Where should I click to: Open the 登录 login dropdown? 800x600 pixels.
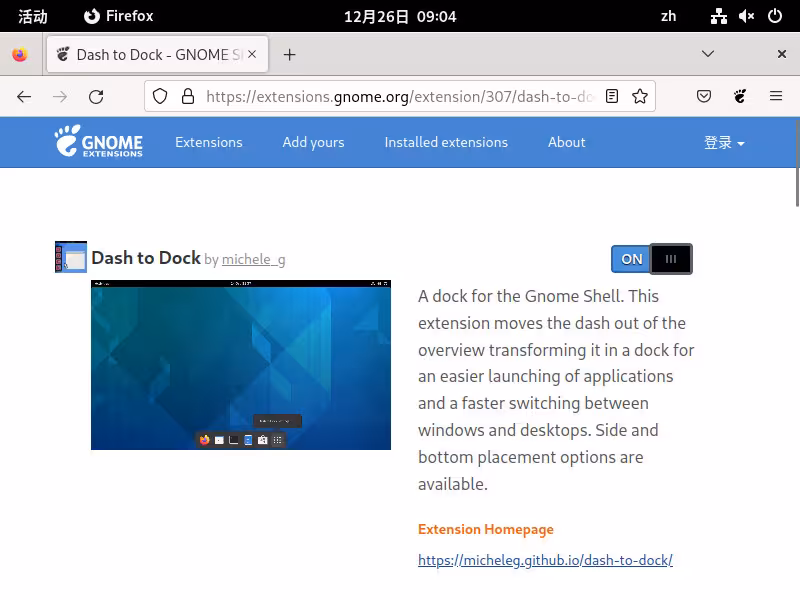tap(724, 142)
